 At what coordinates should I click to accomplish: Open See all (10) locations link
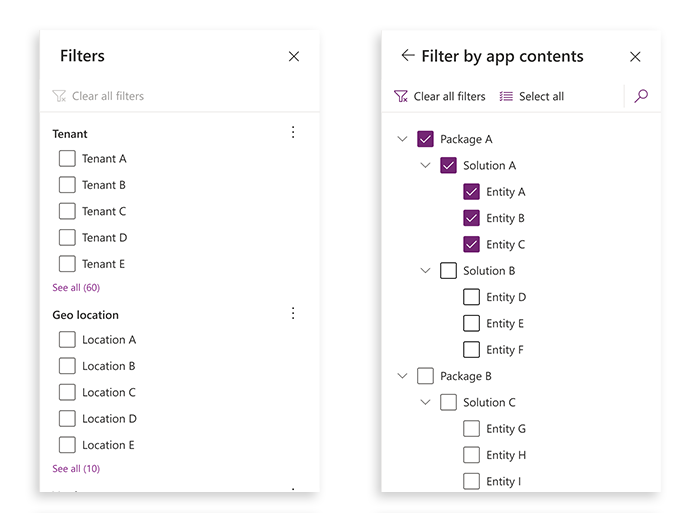(76, 469)
